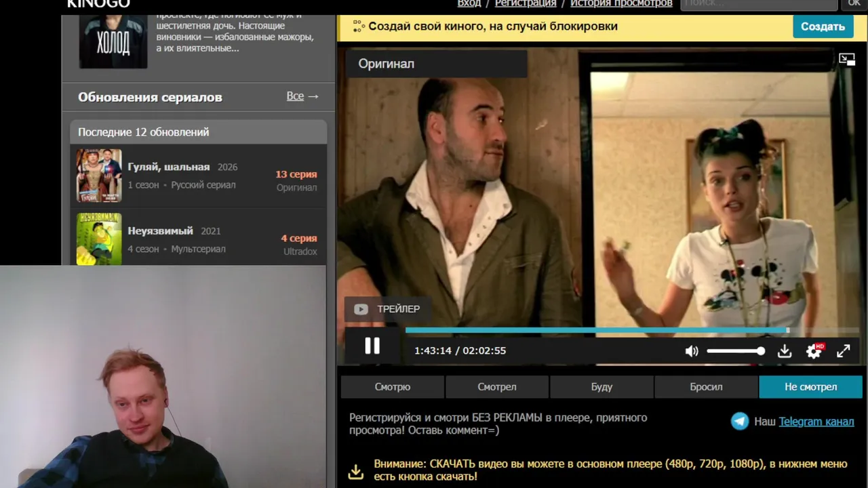
Task: Click the Создай свой киного banner text
Action: [493, 26]
